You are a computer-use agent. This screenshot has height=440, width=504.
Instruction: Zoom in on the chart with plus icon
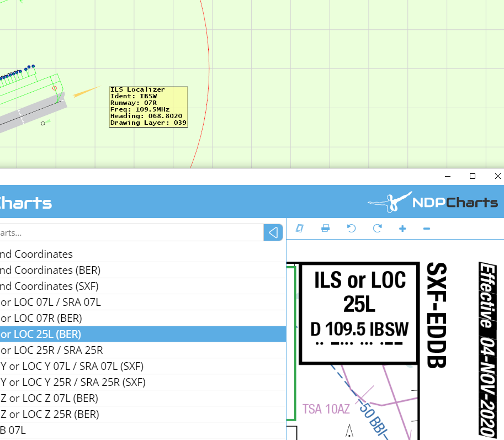click(x=402, y=229)
